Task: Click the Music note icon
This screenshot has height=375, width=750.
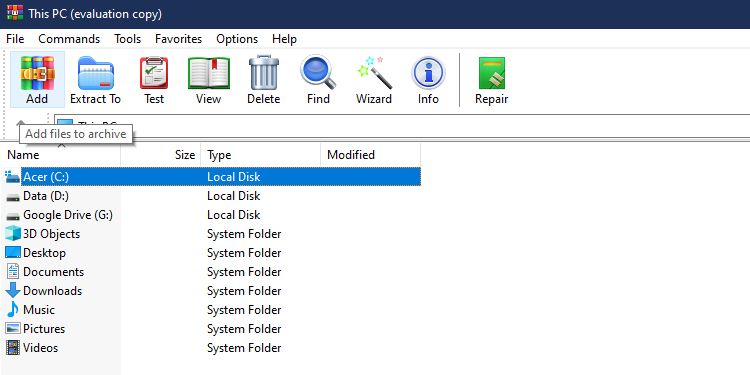Action: (12, 309)
